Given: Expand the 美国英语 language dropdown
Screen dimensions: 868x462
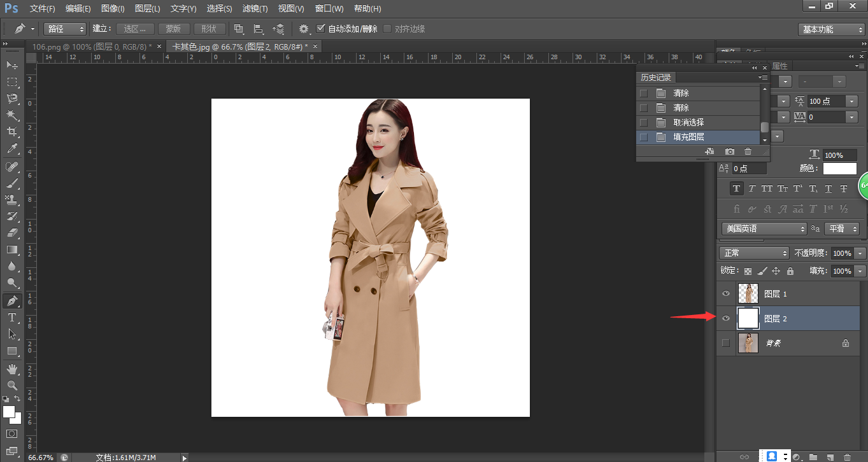Looking at the screenshot, I should 764,228.
